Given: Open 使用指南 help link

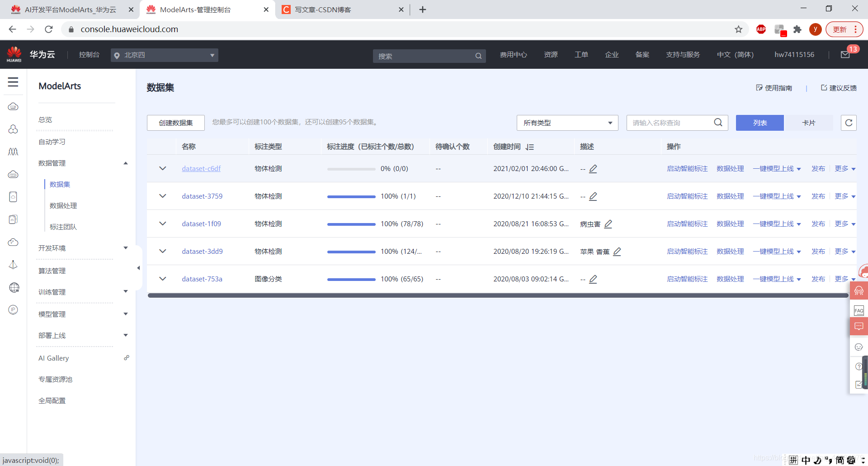Looking at the screenshot, I should 774,88.
